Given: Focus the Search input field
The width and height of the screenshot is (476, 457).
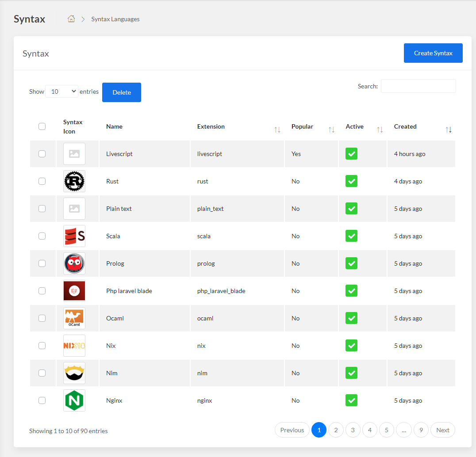Looking at the screenshot, I should click(x=418, y=86).
